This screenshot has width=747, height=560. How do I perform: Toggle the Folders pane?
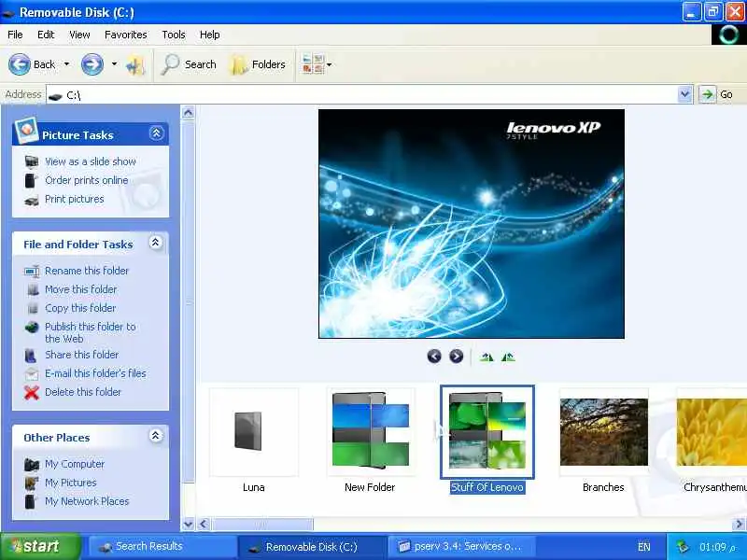259,64
